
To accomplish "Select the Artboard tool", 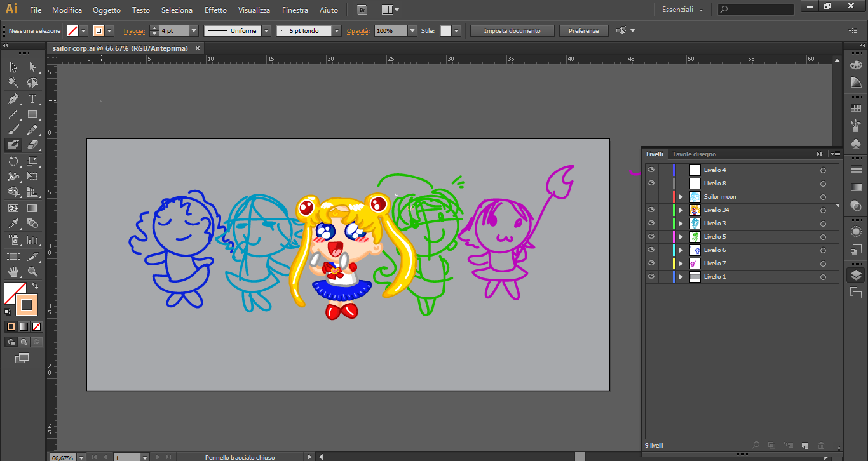I will click(13, 256).
